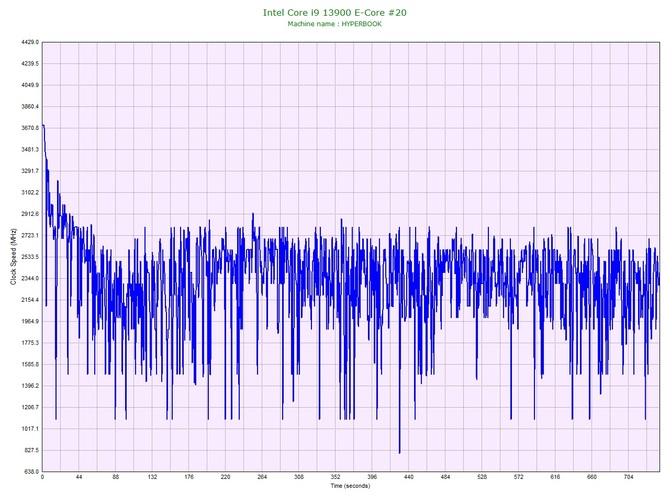Click the '1017.1' y-axis value
Screen dimensions: 670x503
tap(30, 429)
